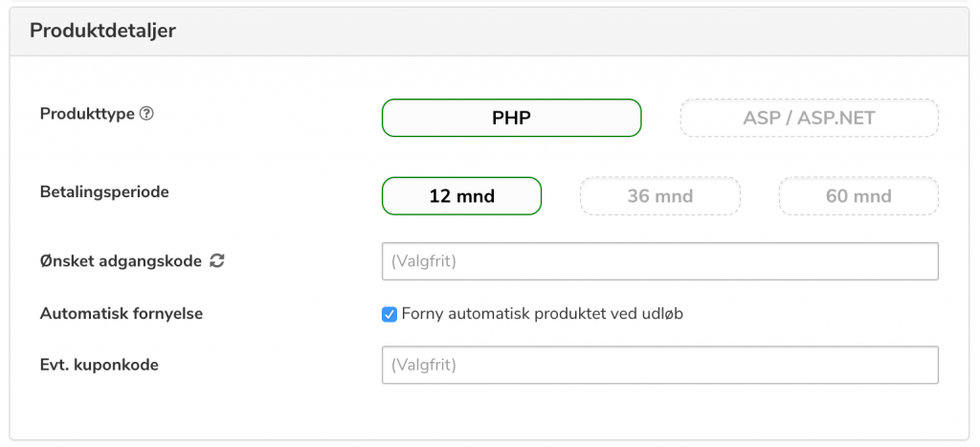Focus the Ønsket adgangskode input field

click(660, 261)
